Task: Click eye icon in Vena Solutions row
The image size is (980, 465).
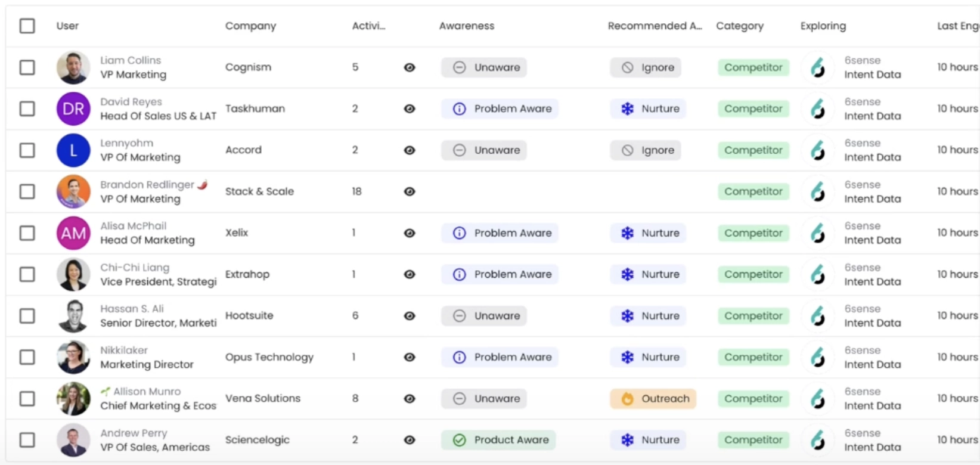Action: pos(410,398)
